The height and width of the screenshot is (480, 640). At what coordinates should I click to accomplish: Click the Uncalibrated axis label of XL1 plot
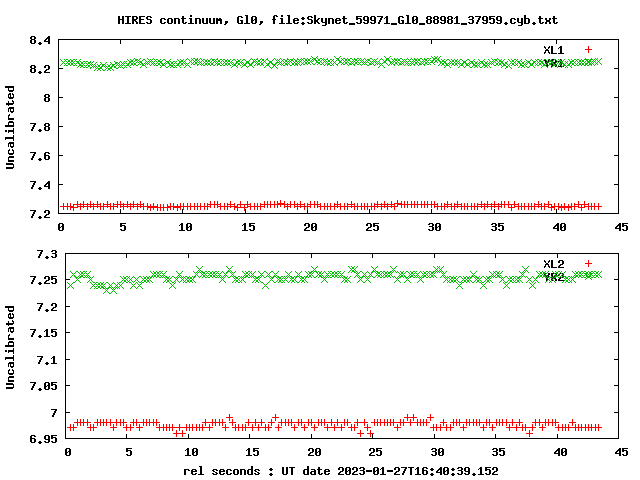10,127
